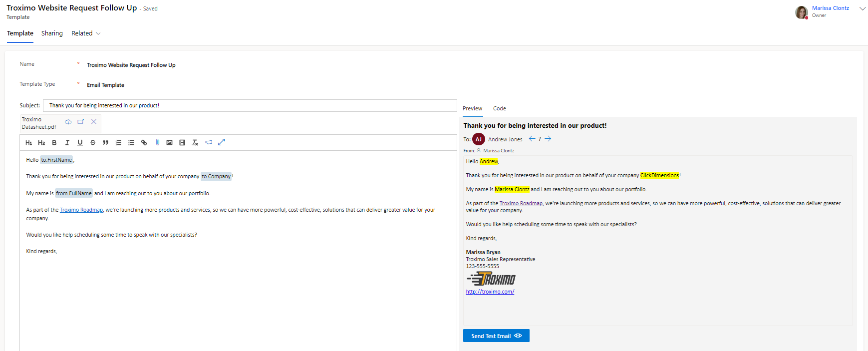Click Send Test Email button
Screen dimensions: 868x351
coord(496,336)
